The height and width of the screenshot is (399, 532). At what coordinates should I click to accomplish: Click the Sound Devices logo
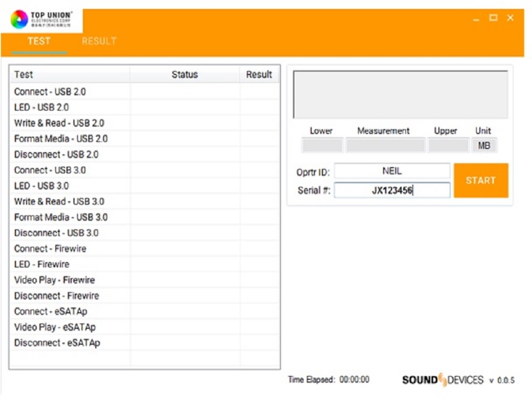pos(443,380)
